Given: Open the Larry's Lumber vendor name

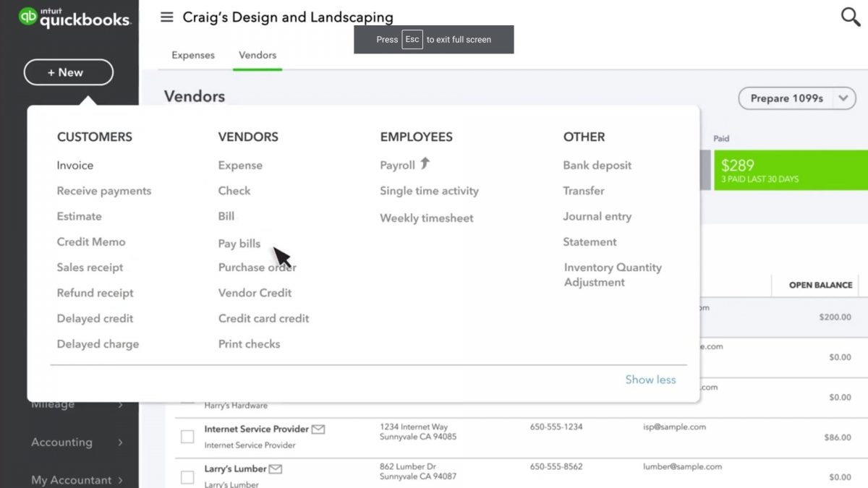Looking at the screenshot, I should pos(236,468).
